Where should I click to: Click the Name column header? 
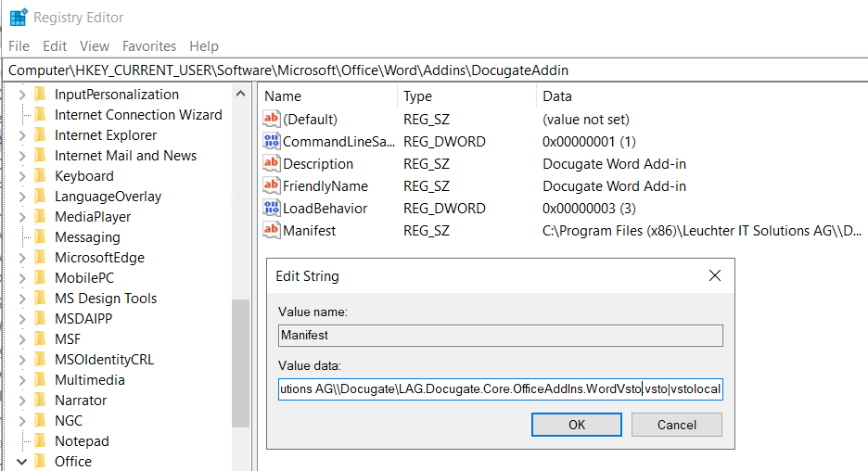click(x=327, y=95)
